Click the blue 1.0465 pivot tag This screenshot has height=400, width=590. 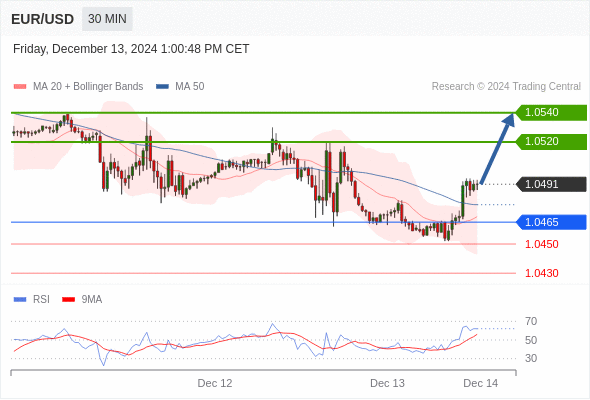tap(551, 222)
